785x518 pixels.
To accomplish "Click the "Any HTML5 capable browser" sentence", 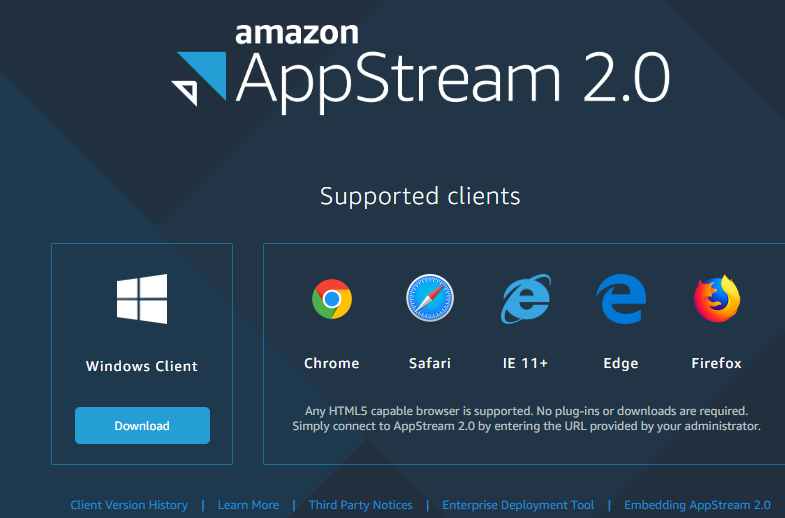I will coord(526,411).
